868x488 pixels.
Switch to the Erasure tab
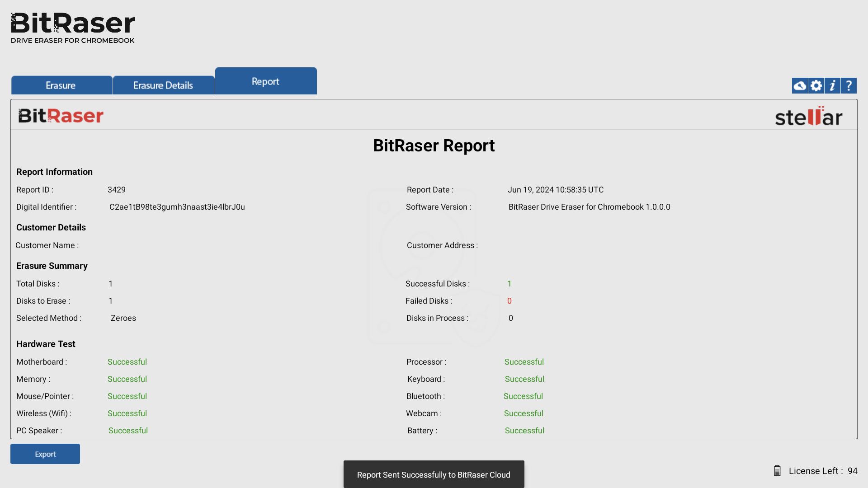[x=61, y=85]
